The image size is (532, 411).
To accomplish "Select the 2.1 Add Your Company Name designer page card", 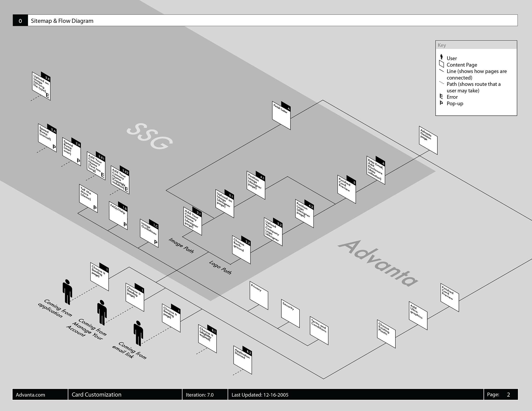I will coord(192,221).
